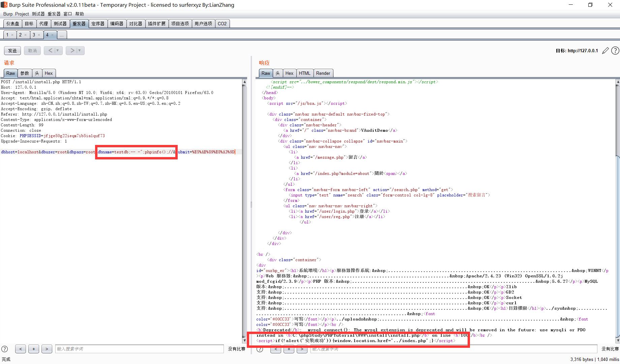Screen dimensions: 620x364
Task: Switch to the 项目选项 tab
Action: coord(180,24)
